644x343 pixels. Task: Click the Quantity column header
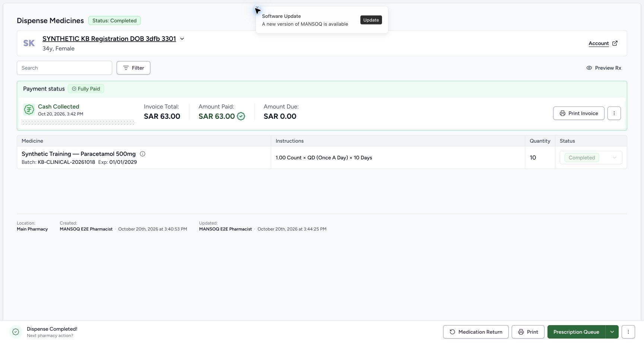(540, 141)
